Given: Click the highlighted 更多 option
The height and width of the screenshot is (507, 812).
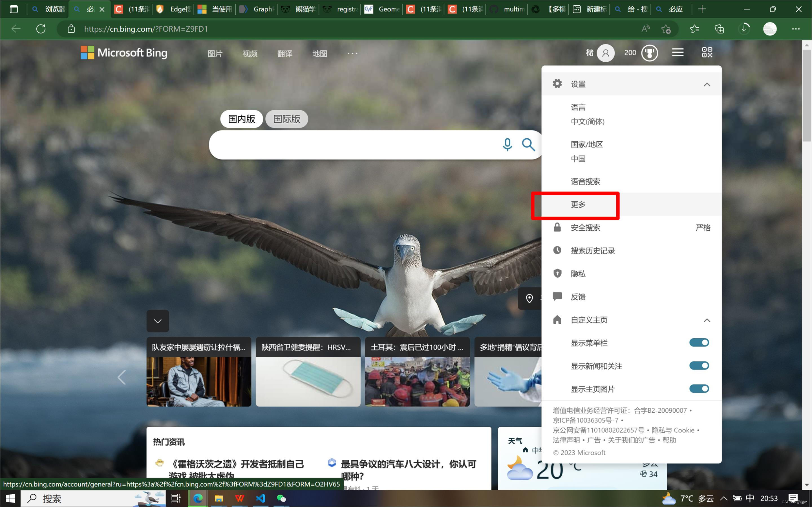Looking at the screenshot, I should point(578,205).
